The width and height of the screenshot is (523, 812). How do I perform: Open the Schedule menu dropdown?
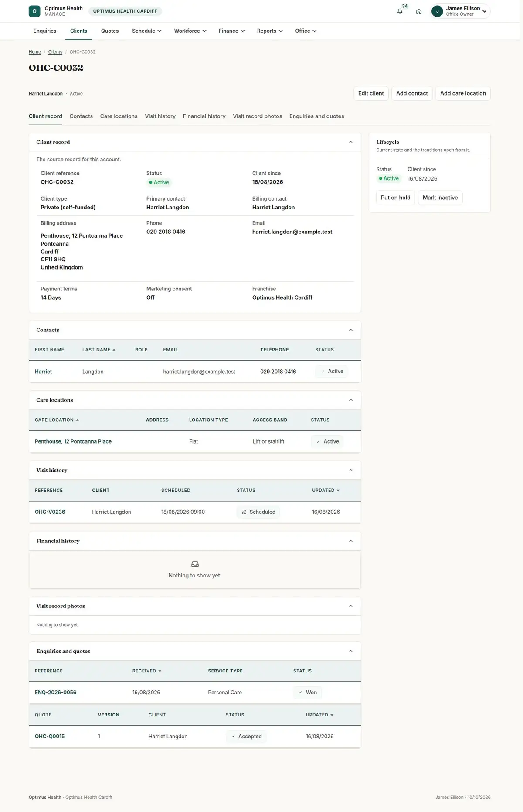(147, 31)
